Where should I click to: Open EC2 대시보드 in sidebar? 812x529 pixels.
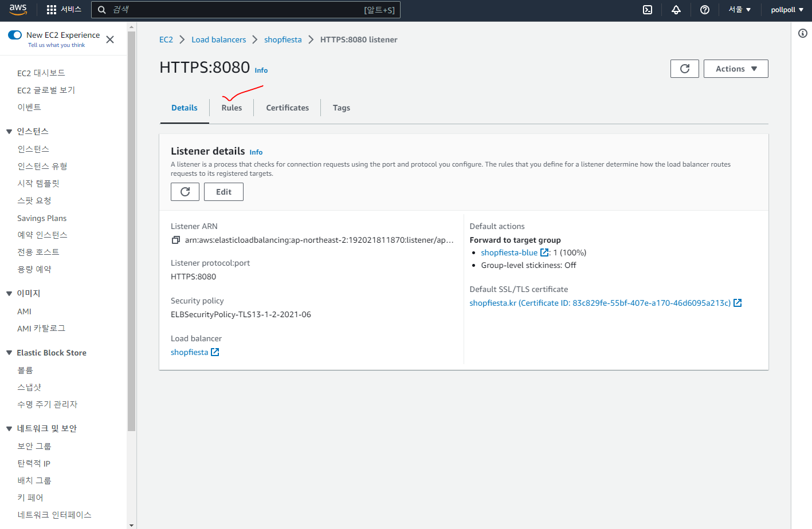pyautogui.click(x=41, y=73)
